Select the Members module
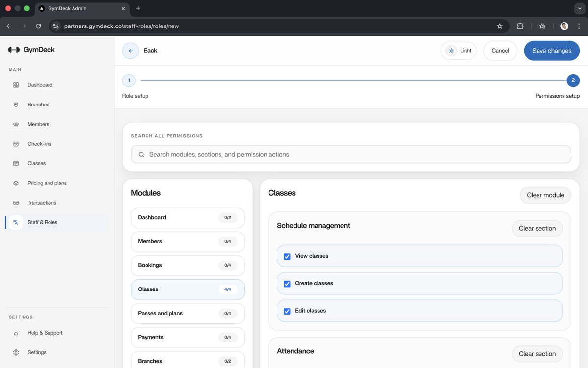Screen dimensions: 588x368 coord(188,241)
